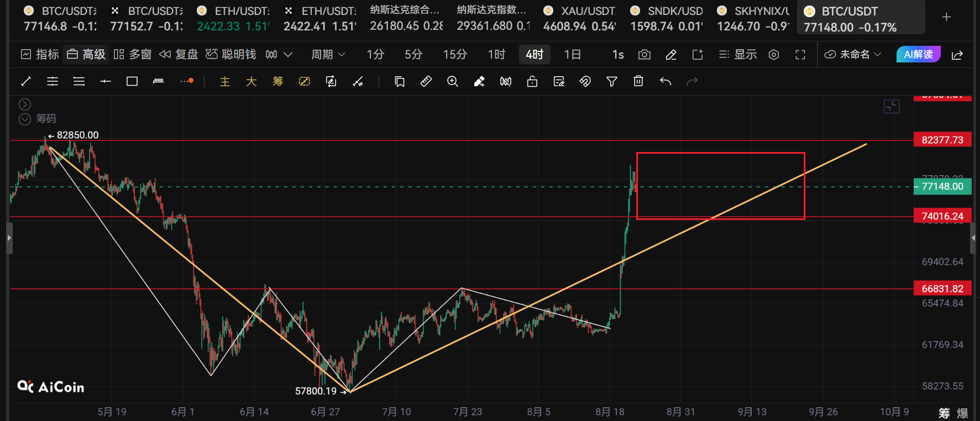Open the SKHYNIX tab
980x421 pixels.
pos(753,18)
